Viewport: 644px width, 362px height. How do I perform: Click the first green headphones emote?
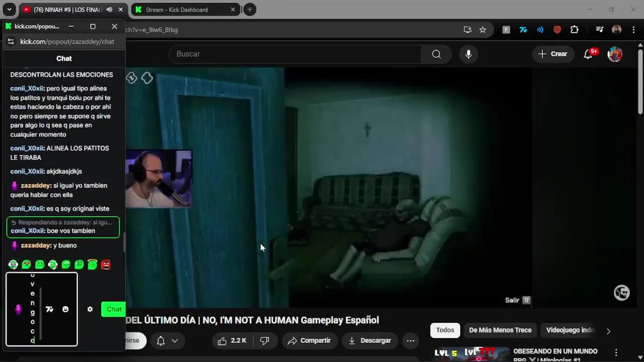point(13,264)
